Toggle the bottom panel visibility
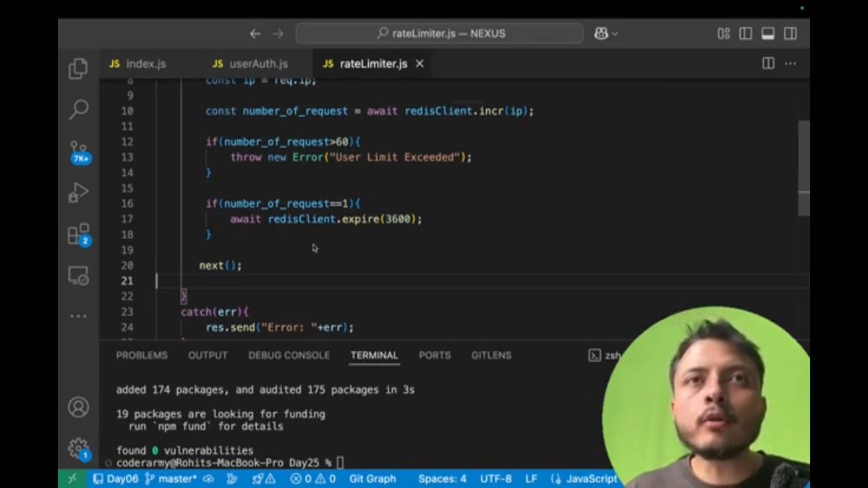The height and width of the screenshot is (488, 868). coord(768,33)
